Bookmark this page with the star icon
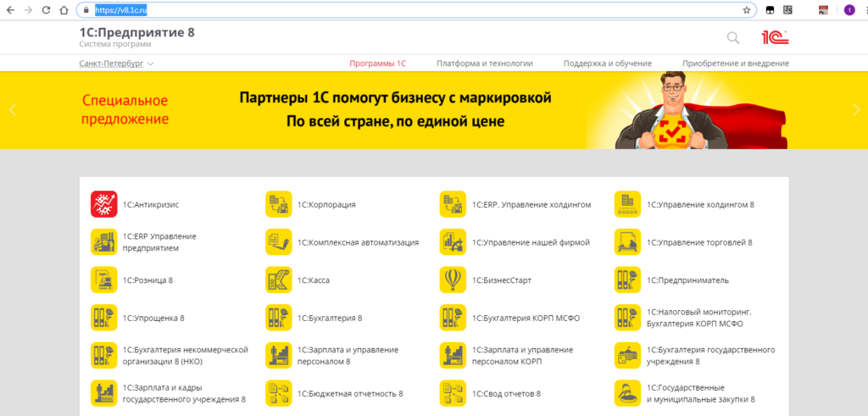868x416 pixels. tap(746, 10)
